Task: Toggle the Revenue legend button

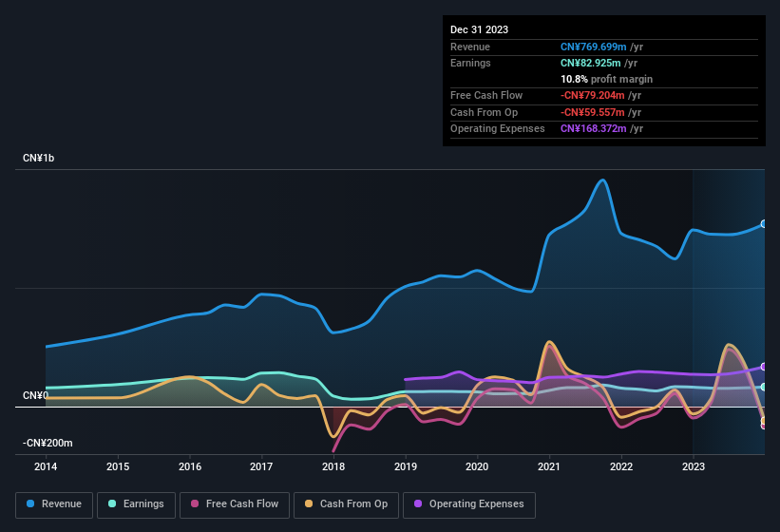Action: point(54,504)
